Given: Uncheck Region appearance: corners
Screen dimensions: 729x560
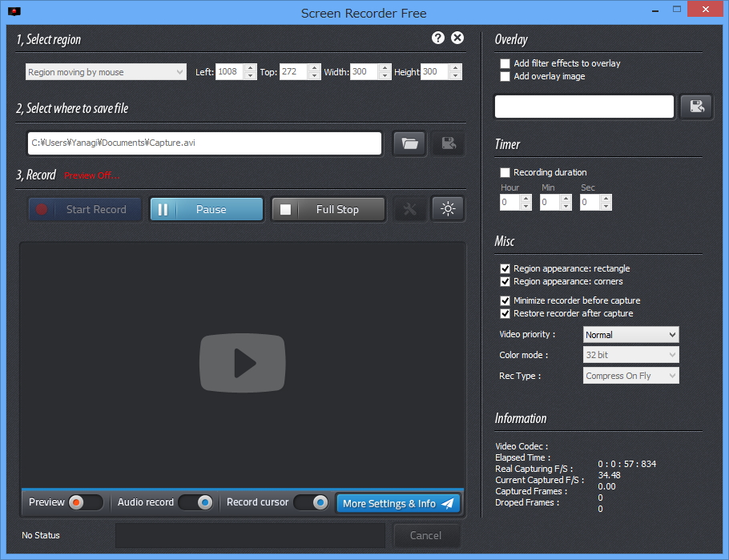Looking at the screenshot, I should click(505, 281).
